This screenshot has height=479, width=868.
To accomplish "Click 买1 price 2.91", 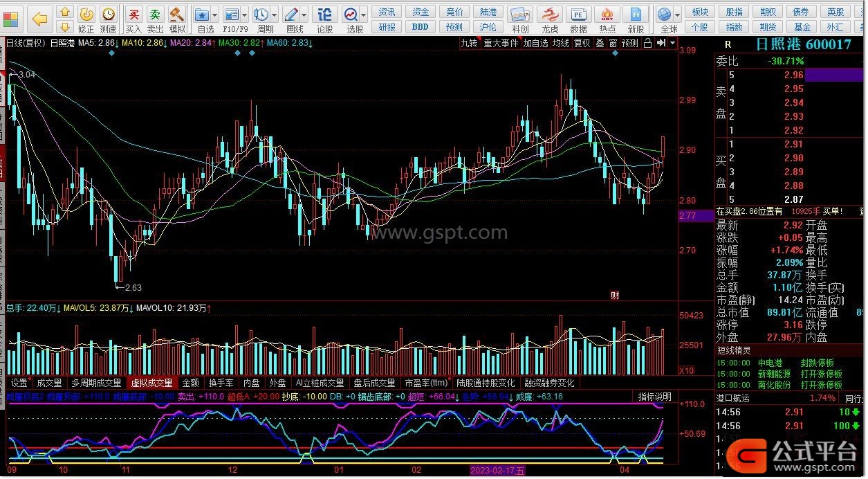I will coord(794,144).
